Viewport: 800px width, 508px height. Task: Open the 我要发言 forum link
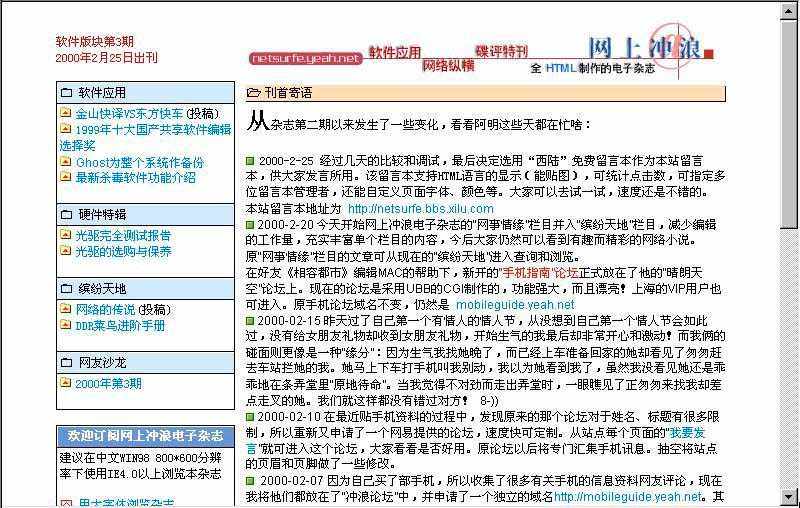click(x=687, y=433)
